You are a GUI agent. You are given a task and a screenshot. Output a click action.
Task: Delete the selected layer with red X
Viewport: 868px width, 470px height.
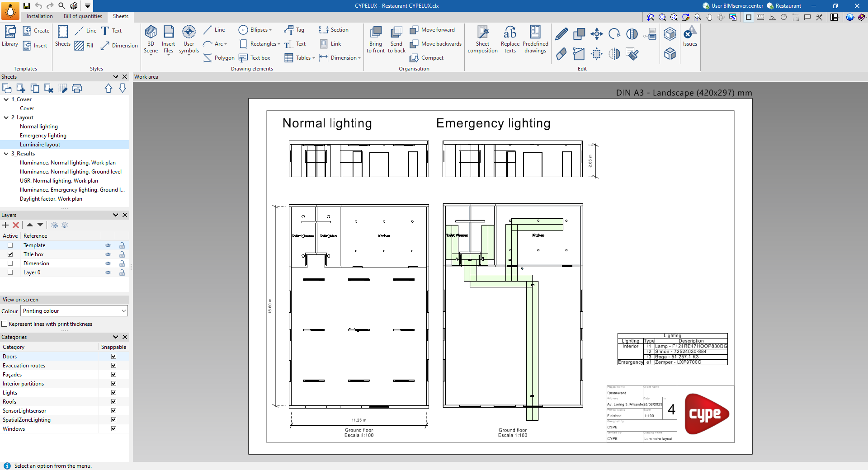point(16,225)
